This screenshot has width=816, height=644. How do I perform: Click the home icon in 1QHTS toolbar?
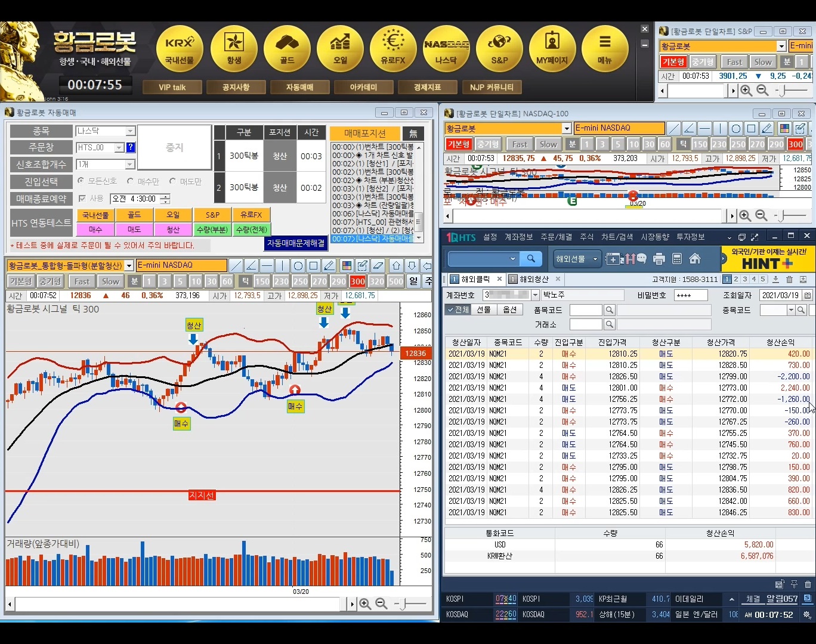[x=695, y=259]
